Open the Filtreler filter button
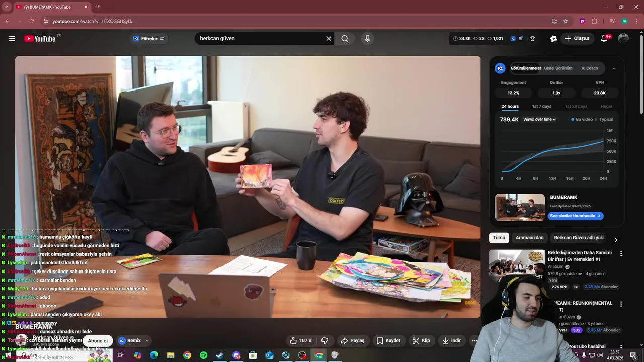The height and width of the screenshot is (362, 644). click(x=148, y=39)
